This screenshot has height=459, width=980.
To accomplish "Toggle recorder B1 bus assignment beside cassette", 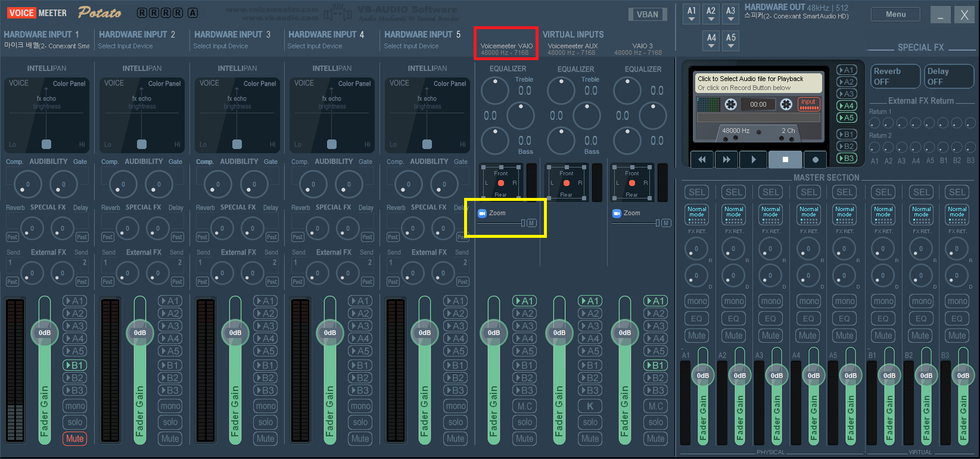I will 847,134.
